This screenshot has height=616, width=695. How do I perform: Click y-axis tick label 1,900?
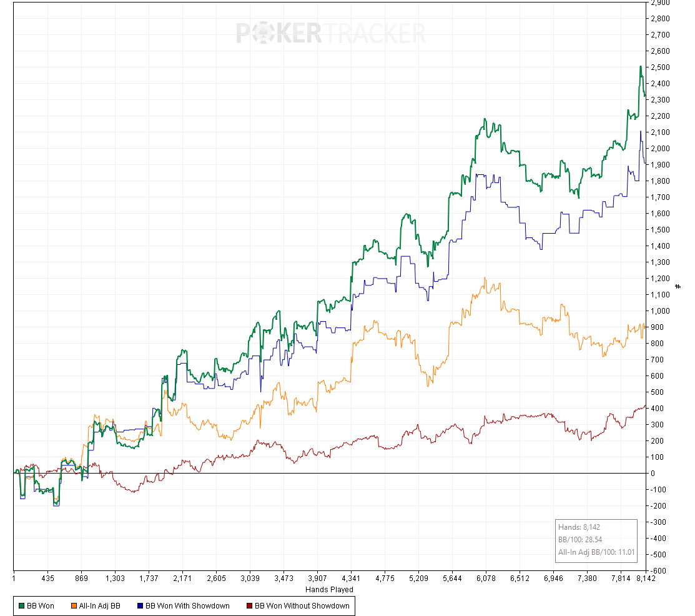[x=661, y=164]
